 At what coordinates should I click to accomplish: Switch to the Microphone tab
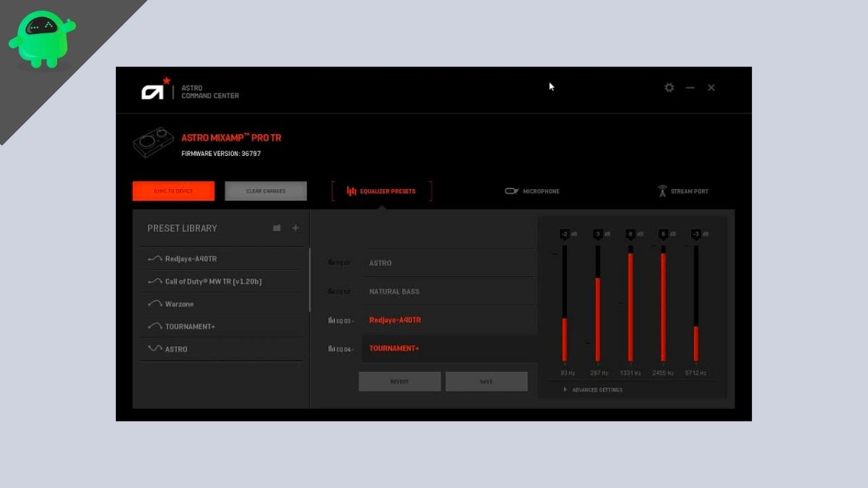coord(532,191)
